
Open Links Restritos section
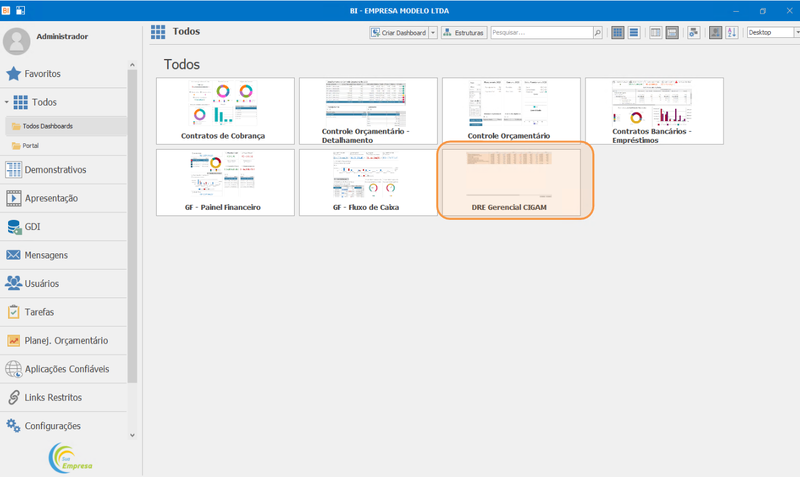63,397
